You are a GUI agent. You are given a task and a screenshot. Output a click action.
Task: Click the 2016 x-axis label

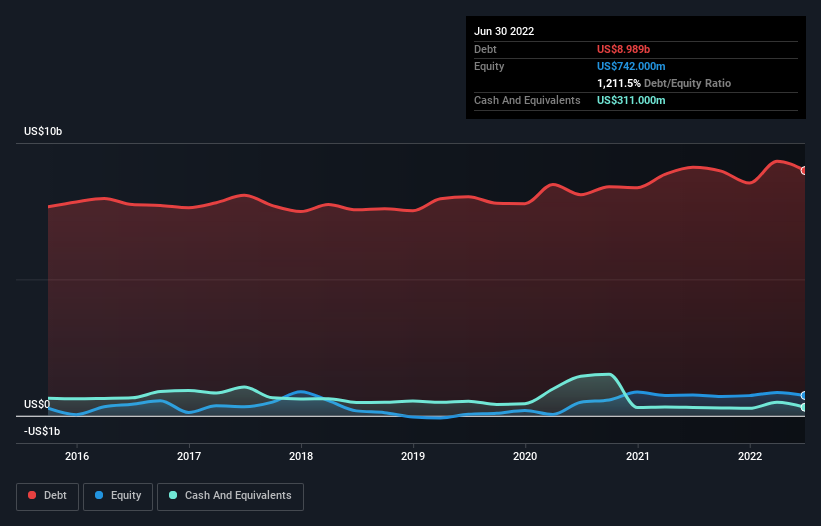77,456
